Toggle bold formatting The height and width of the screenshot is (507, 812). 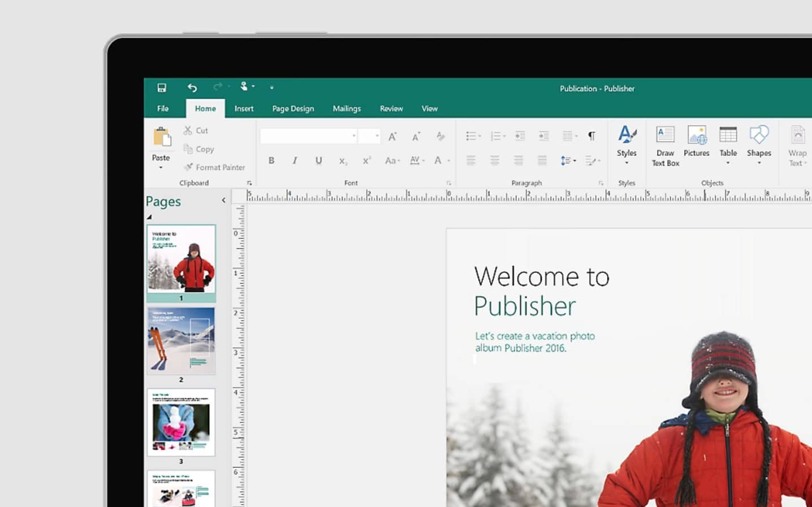(x=271, y=161)
